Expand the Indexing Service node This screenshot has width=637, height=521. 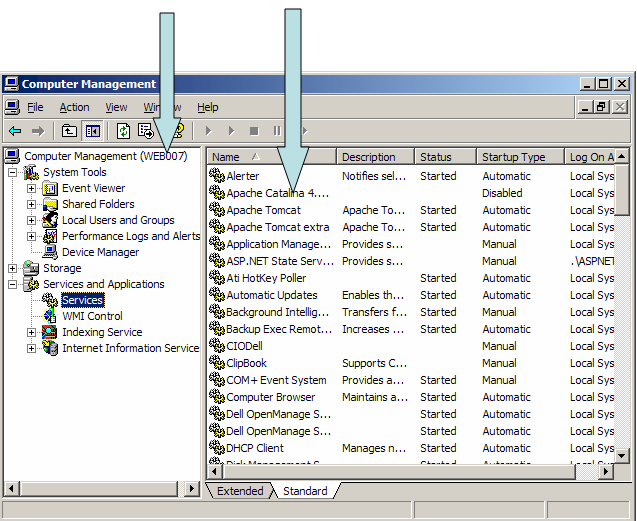[31, 332]
